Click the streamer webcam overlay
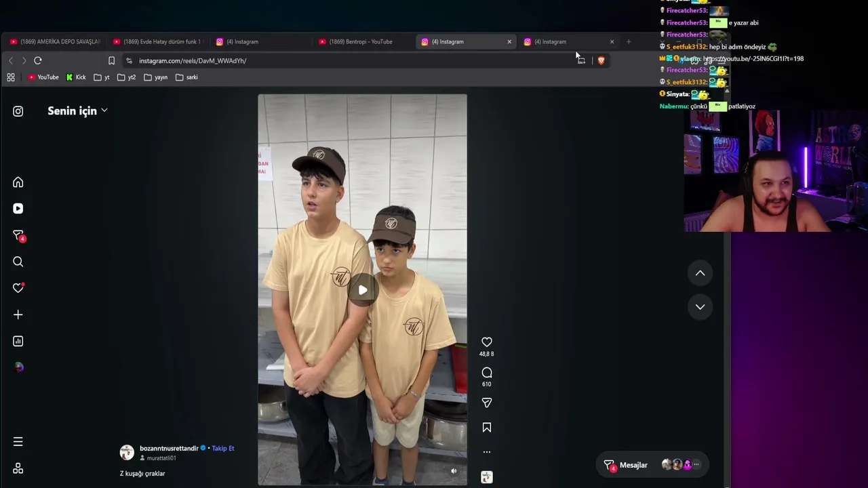The height and width of the screenshot is (488, 868). (x=776, y=171)
